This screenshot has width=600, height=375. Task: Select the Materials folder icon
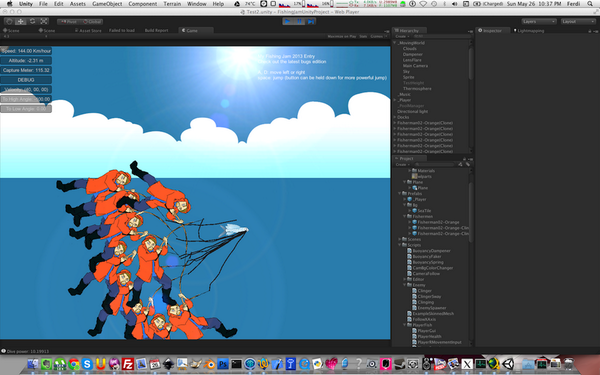tap(414, 171)
